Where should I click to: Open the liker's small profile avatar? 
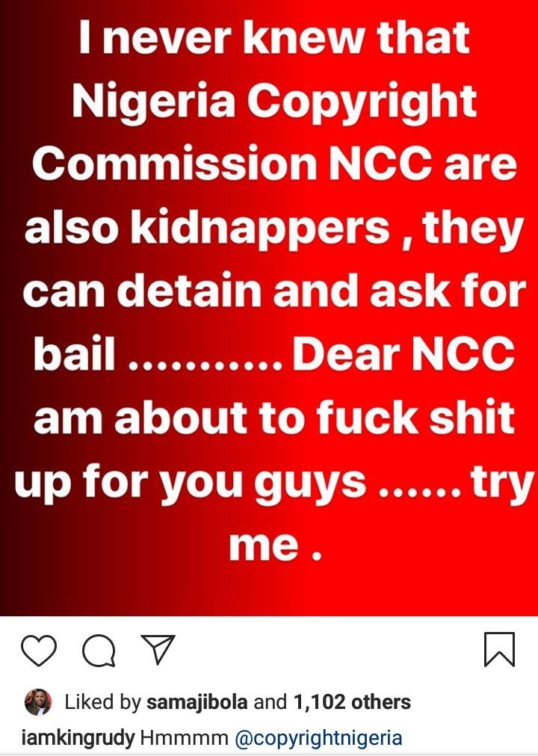(37, 702)
